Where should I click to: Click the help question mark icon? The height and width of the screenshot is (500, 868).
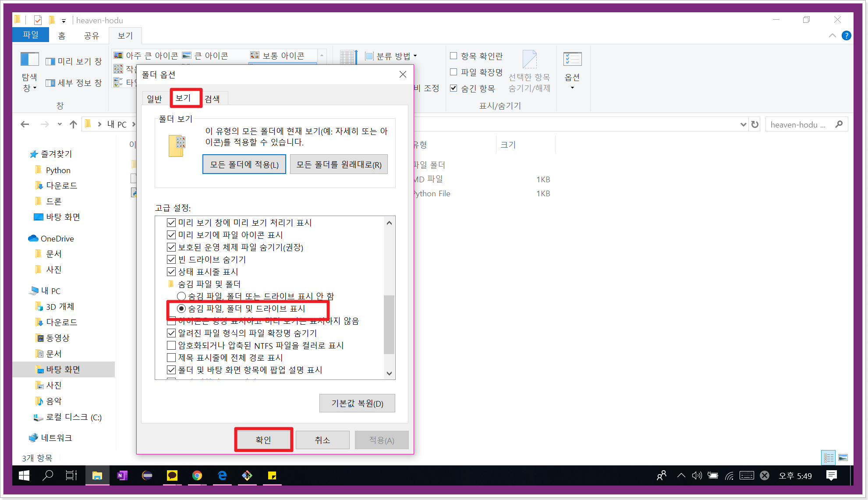tap(846, 35)
